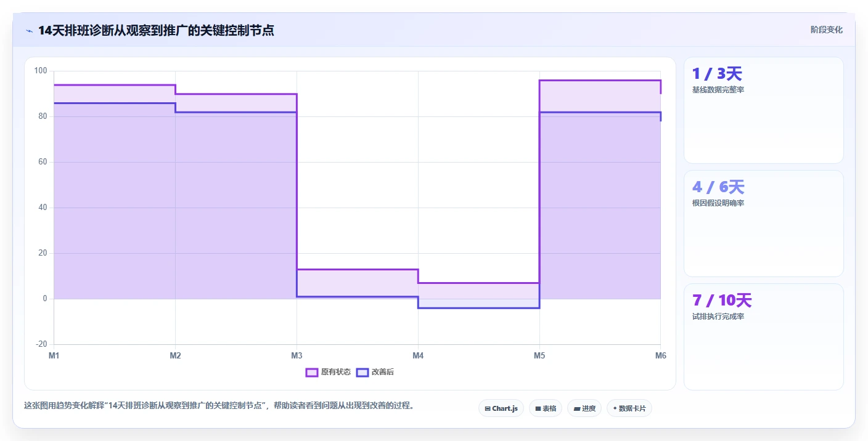Open the 1 / 3天 基线数据完整率 card
The width and height of the screenshot is (868, 441).
(x=763, y=110)
